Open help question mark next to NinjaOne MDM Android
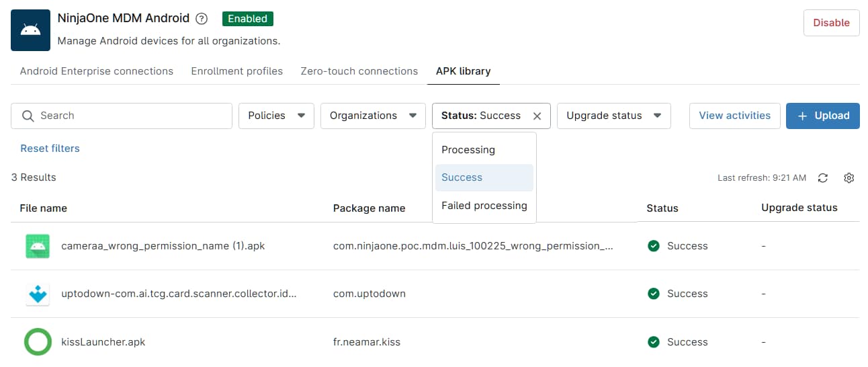Screen dimensions: 868x367 (x=202, y=19)
